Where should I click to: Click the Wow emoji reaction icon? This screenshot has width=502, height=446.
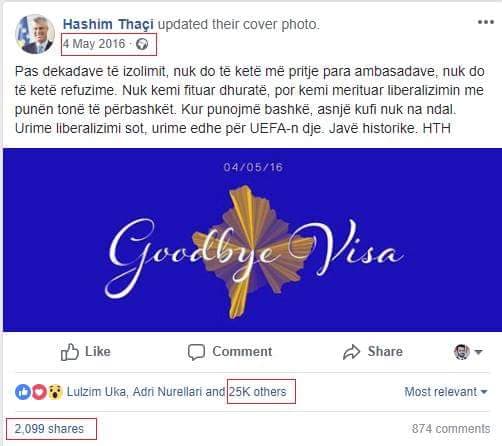(55, 392)
